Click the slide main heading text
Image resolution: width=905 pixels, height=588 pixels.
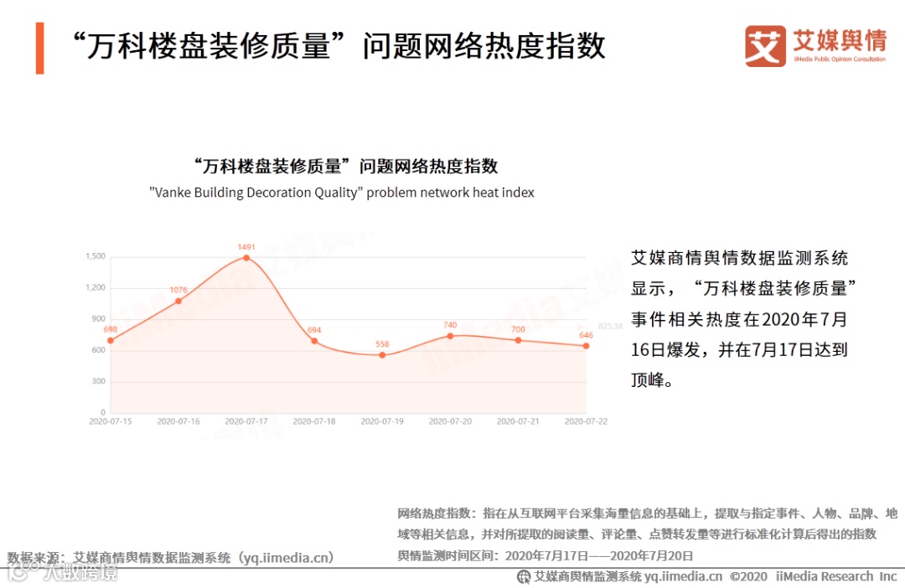[339, 46]
